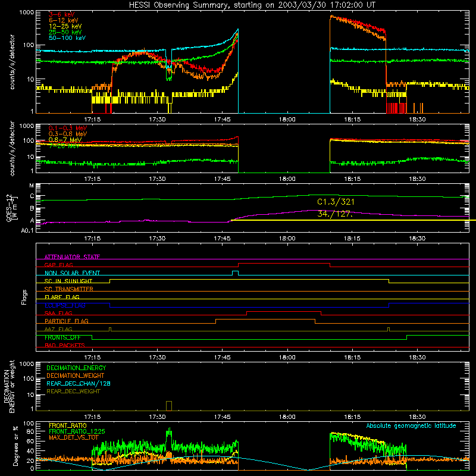Select the red 3-6 keV legend label
Image resolution: width=476 pixels, height=476 pixels.
[x=62, y=14]
